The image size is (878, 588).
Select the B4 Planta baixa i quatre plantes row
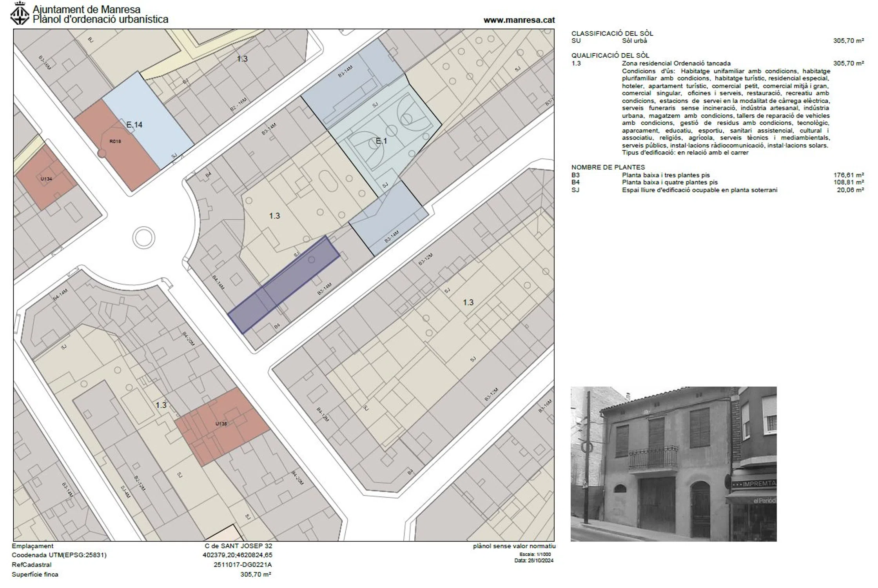(669, 182)
